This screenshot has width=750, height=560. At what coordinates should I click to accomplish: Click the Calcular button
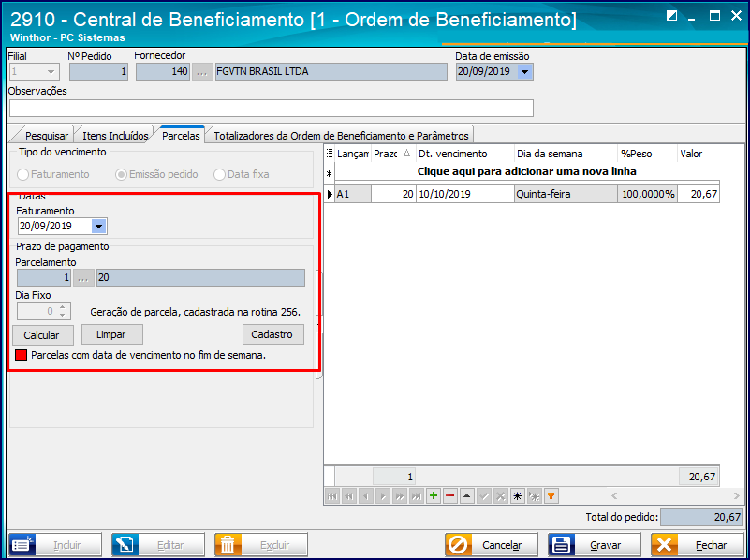tap(42, 334)
